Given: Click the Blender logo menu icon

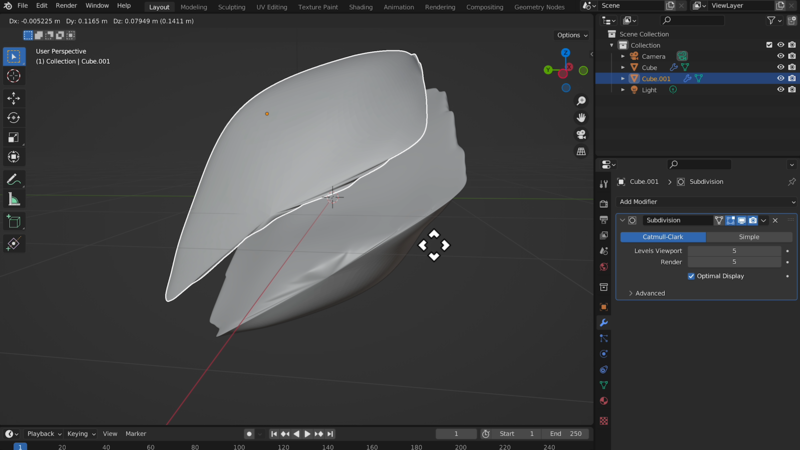Looking at the screenshot, I should (x=8, y=6).
